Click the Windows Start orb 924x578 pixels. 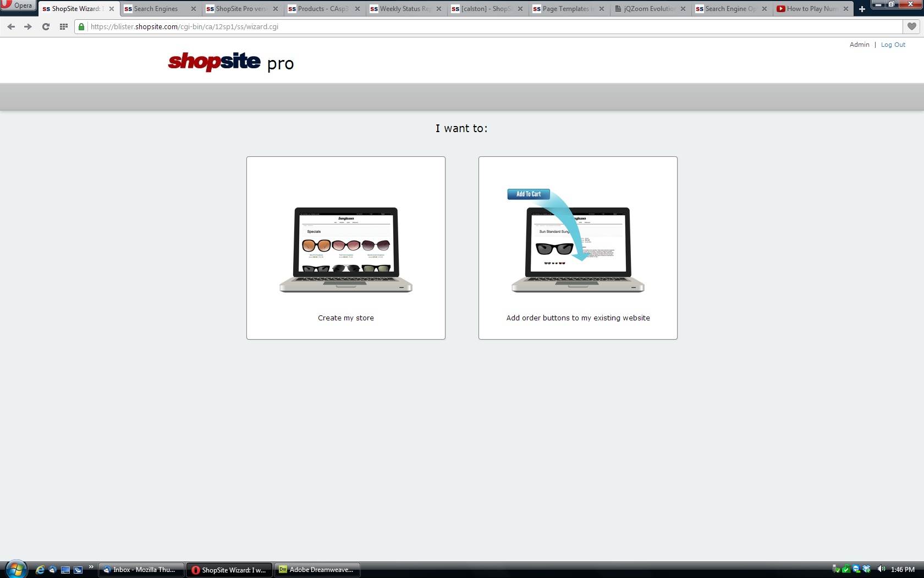pyautogui.click(x=16, y=569)
